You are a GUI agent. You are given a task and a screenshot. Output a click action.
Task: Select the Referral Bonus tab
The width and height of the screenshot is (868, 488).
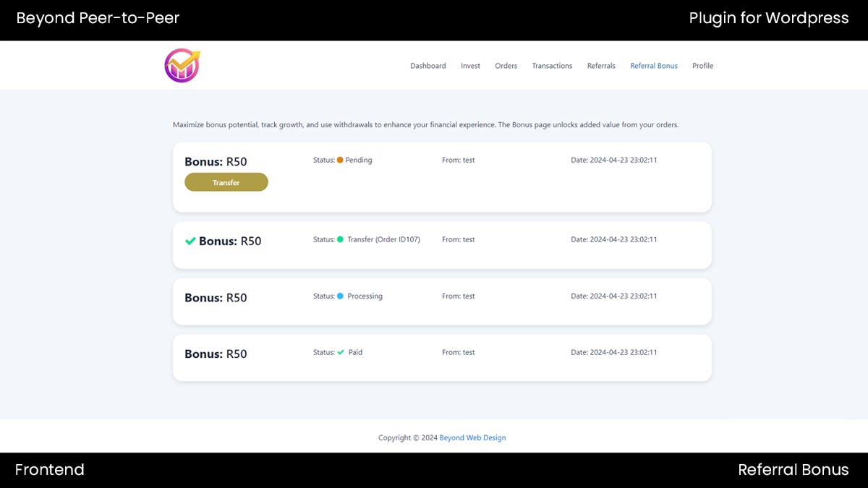coord(653,65)
